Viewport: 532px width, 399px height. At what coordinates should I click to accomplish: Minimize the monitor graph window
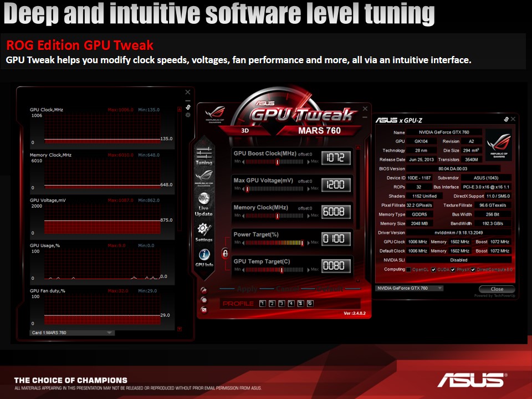tap(188, 101)
